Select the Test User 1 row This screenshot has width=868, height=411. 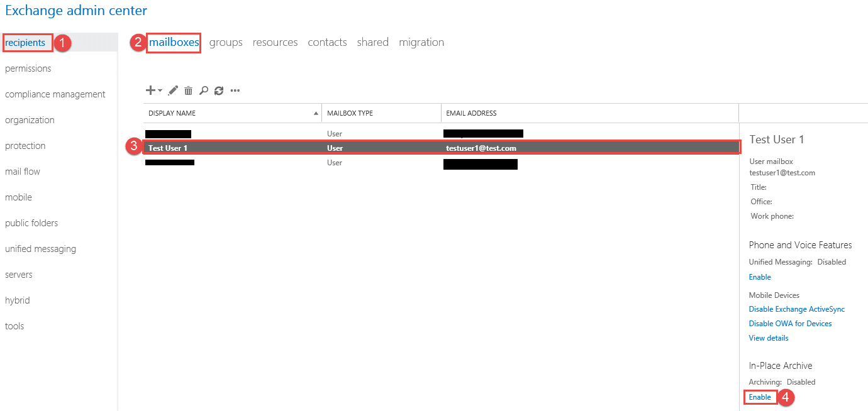coord(442,148)
